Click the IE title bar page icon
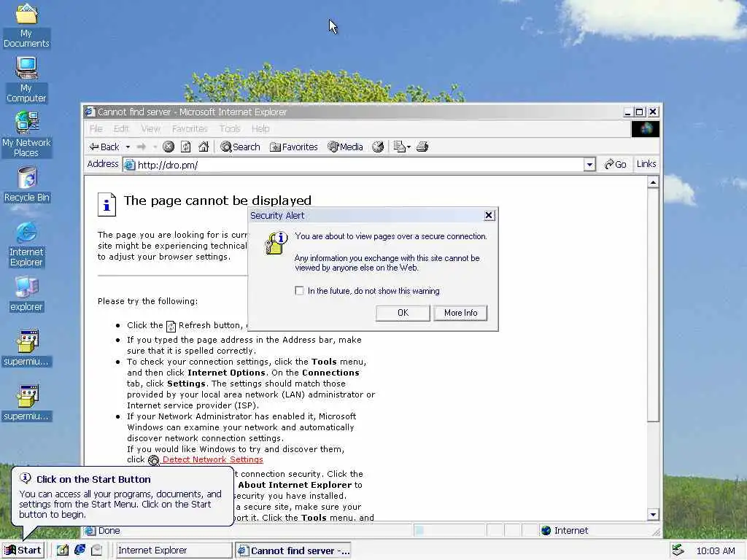 (x=90, y=112)
